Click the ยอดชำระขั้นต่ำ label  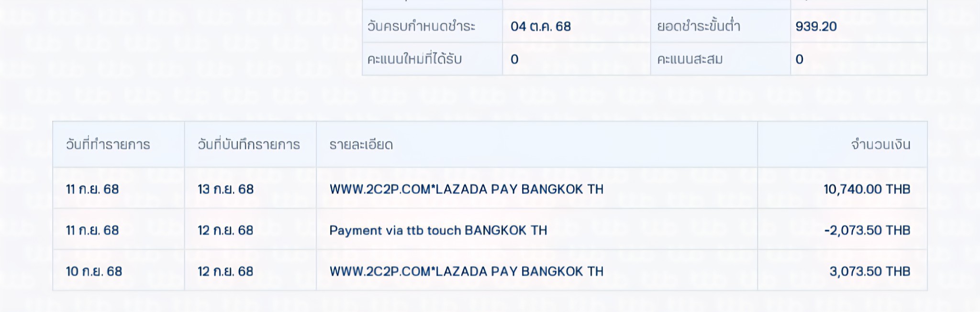[698, 26]
